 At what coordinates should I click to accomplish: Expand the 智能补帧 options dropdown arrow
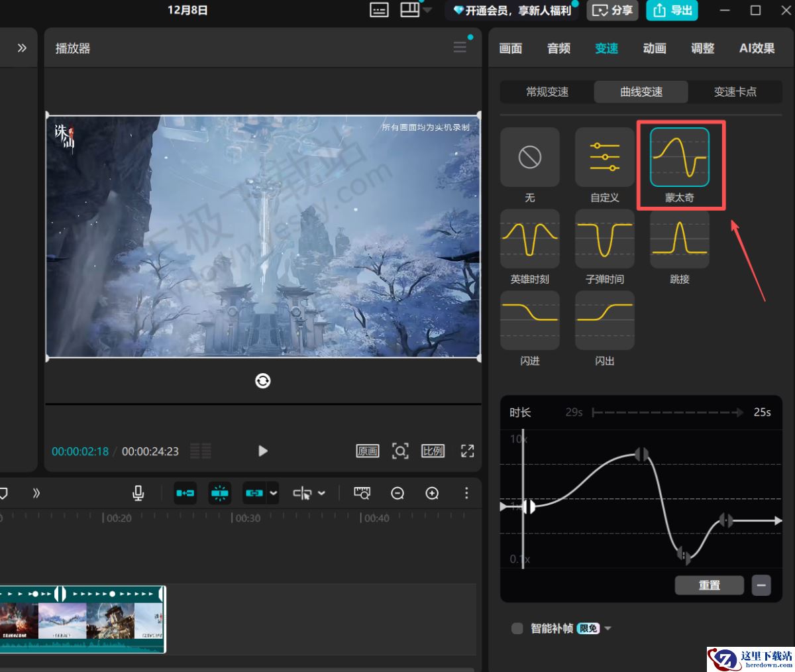coord(608,628)
